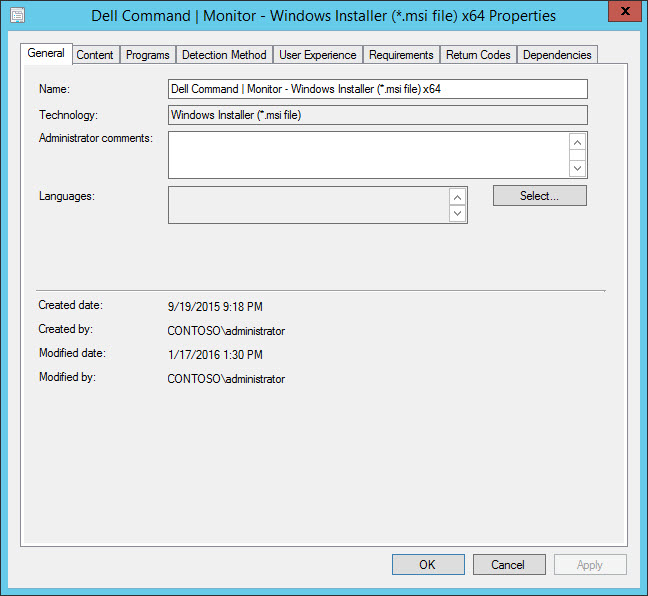Viewport: 648px width, 596px height.
Task: Click the Technology read-only field
Action: click(x=377, y=116)
